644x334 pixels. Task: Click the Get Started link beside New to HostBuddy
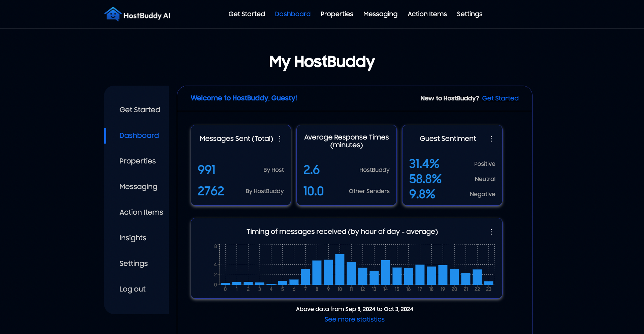click(500, 98)
